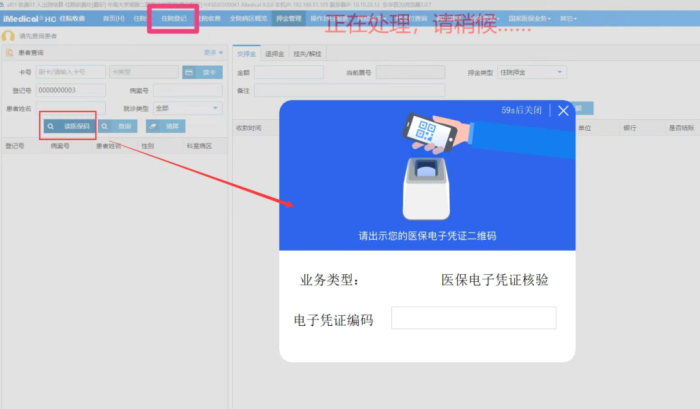Click the 查询 search button
The image size is (700, 409).
118,126
